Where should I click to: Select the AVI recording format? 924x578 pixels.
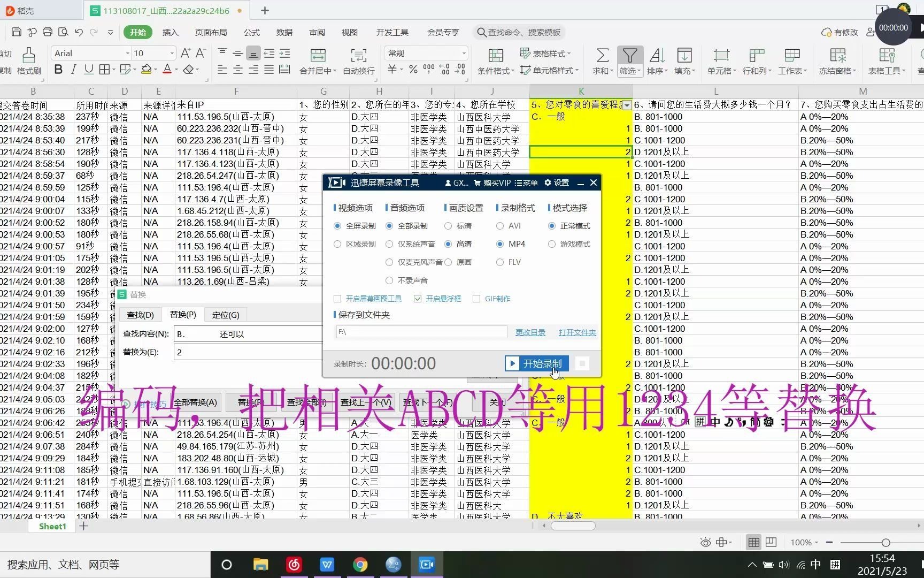pos(501,226)
